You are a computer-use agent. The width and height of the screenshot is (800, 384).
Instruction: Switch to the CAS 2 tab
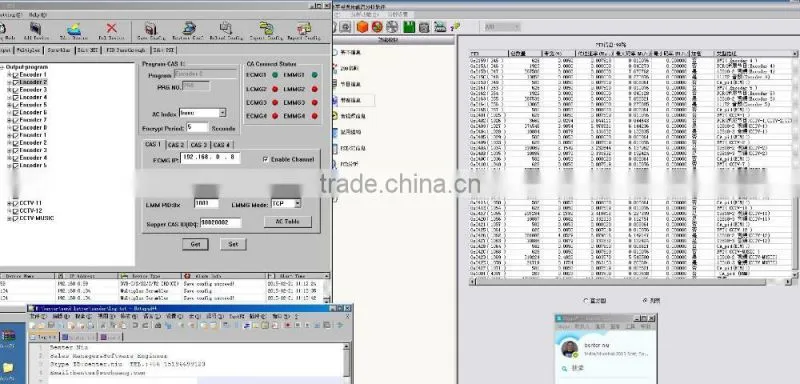tap(176, 145)
